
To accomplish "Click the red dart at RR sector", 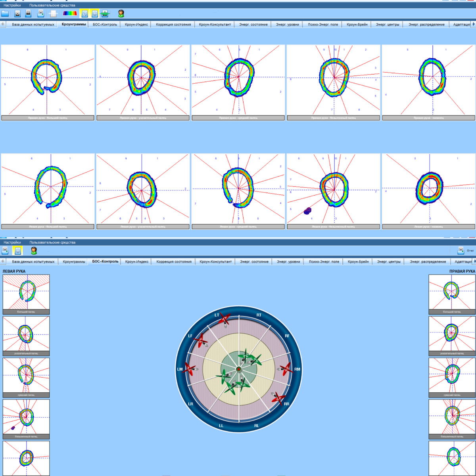I will pyautogui.click(x=278, y=398).
